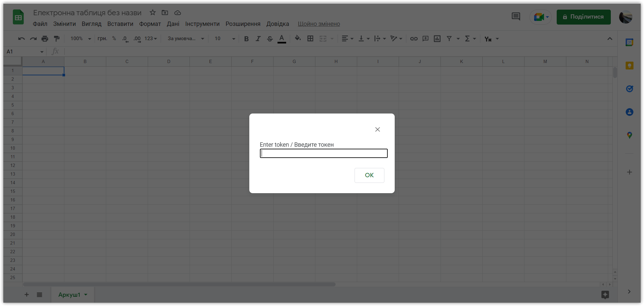
Task: Decrease decimal places
Action: pyautogui.click(x=125, y=39)
